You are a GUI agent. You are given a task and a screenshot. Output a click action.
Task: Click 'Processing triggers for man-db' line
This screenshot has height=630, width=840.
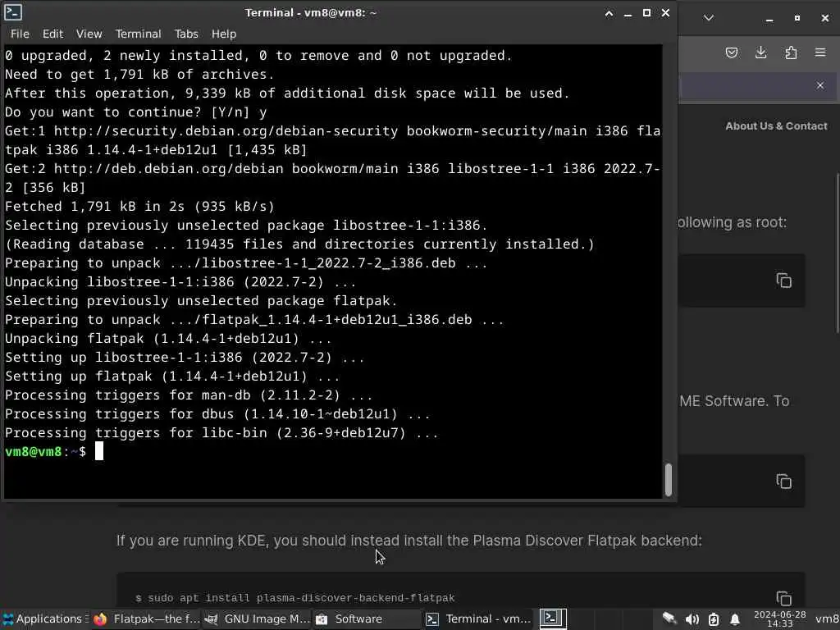[189, 395]
